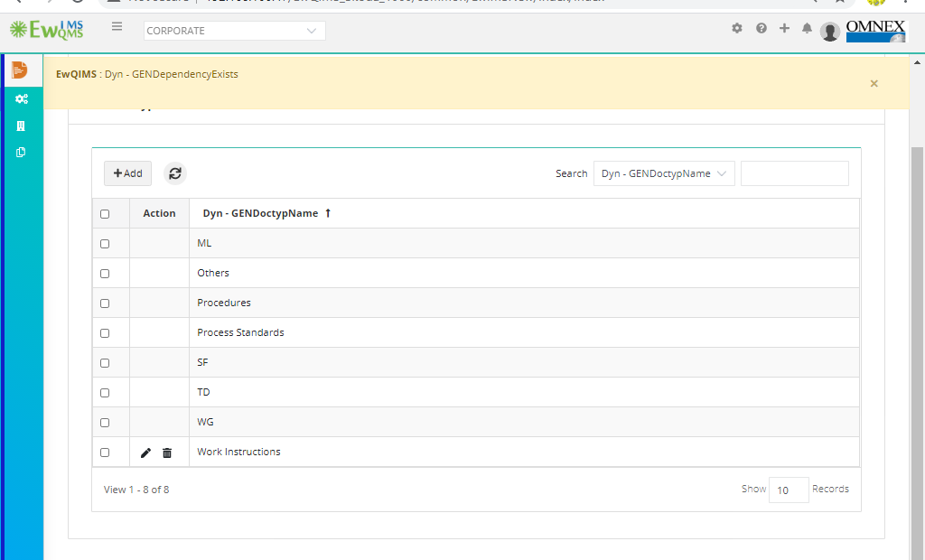Open the settings gear in header
The width and height of the screenshot is (925, 560).
point(737,28)
